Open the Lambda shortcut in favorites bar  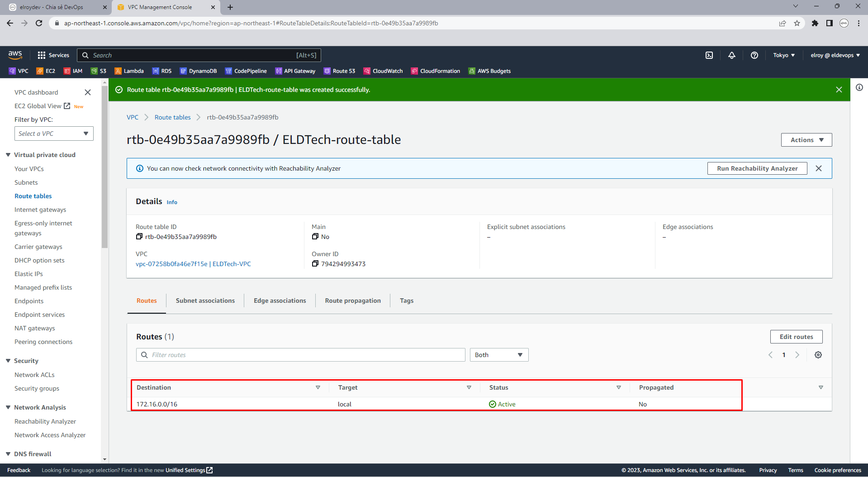click(129, 71)
